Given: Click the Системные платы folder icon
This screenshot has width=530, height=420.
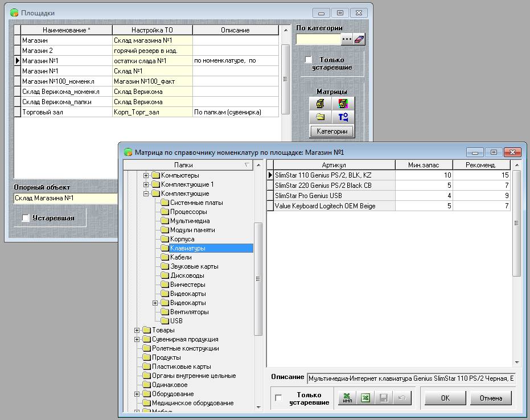Looking at the screenshot, I should [165, 203].
